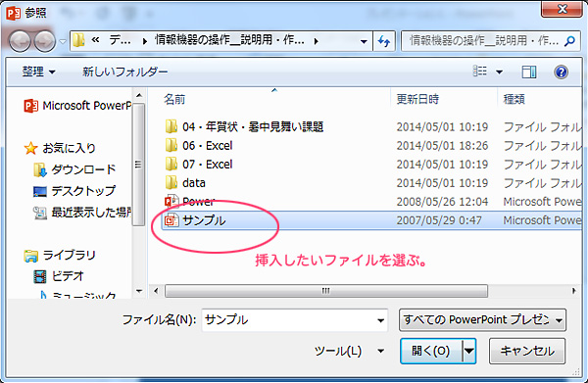Viewport: 588px width, 383px height.
Task: Open 最近表示した場所 in favorites
Action: pyautogui.click(x=82, y=213)
